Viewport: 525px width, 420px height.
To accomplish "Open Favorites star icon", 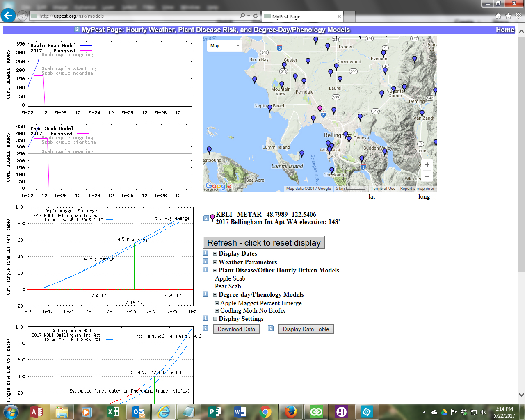I will (508, 16).
